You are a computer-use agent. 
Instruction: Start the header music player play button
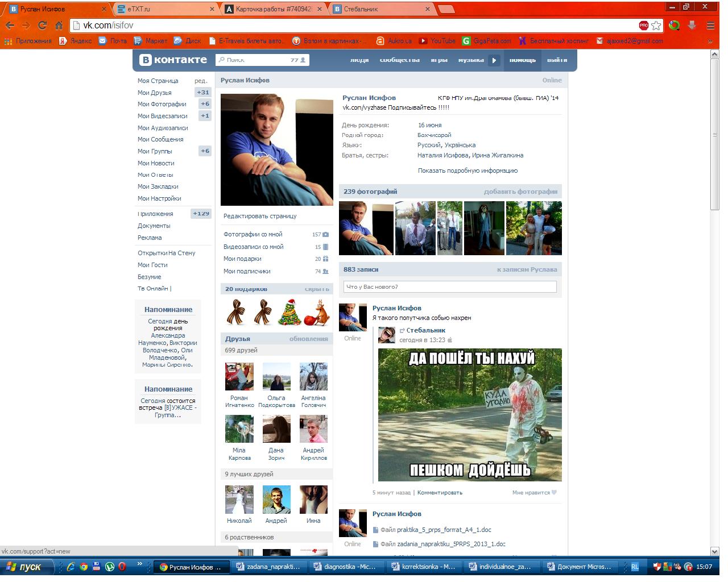pos(494,60)
